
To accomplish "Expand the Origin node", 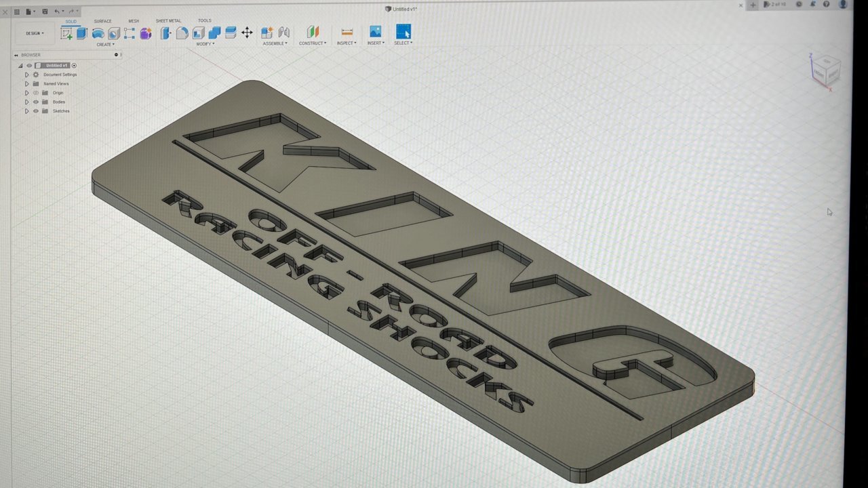I will click(26, 93).
